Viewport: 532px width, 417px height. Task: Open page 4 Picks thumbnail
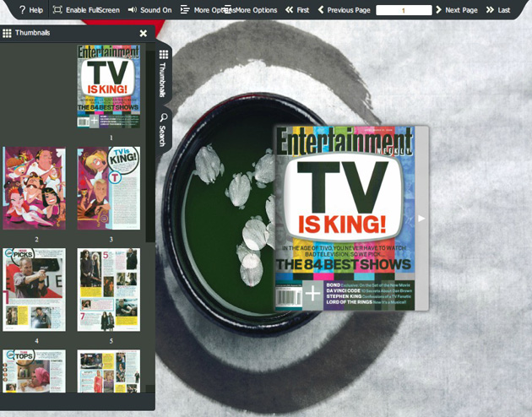pyautogui.click(x=35, y=290)
